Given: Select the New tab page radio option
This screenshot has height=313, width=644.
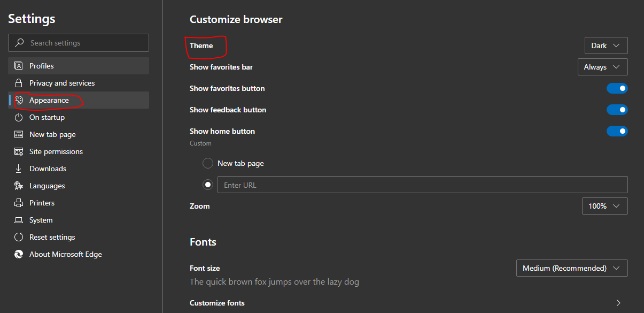Looking at the screenshot, I should (208, 163).
